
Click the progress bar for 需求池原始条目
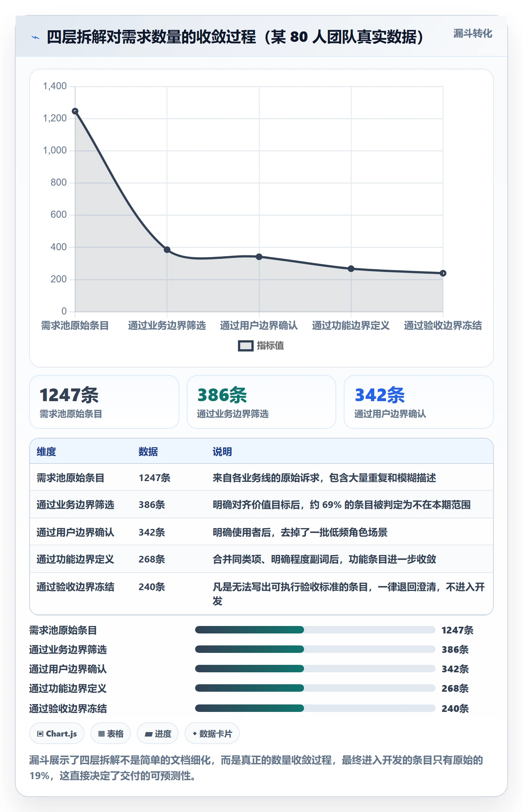[x=315, y=630]
